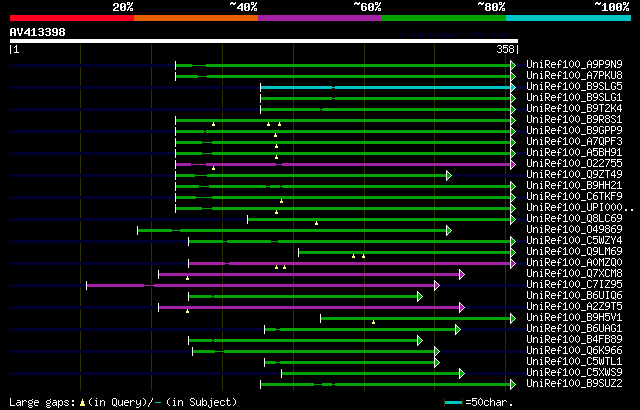Screen dimensions: 640x410
Task: Click the arrowhead ending the Q9ZT49 alignment
Action: tap(449, 175)
